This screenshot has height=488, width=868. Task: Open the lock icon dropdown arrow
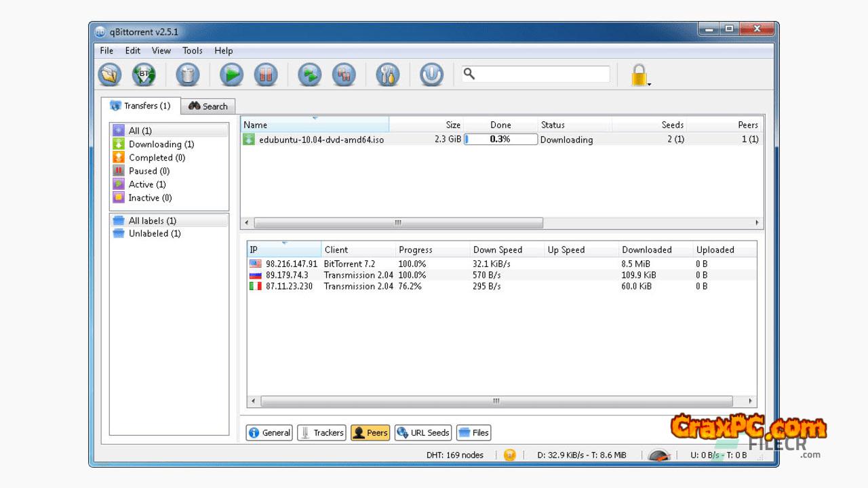(649, 85)
